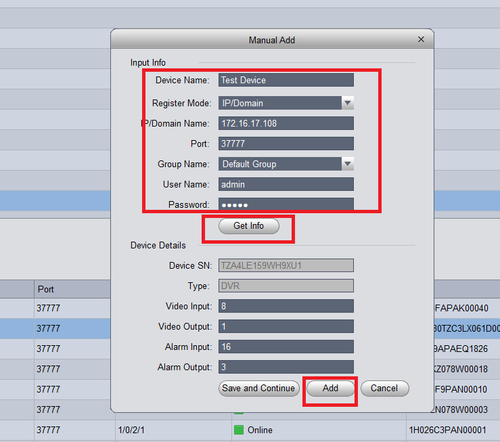Cancel the Manual Add dialog
The width and height of the screenshot is (500, 442).
point(385,388)
